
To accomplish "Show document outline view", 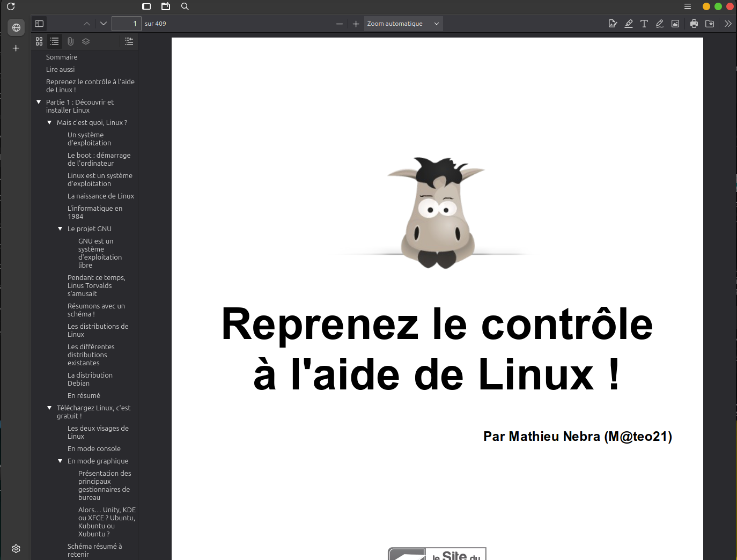I will point(55,41).
